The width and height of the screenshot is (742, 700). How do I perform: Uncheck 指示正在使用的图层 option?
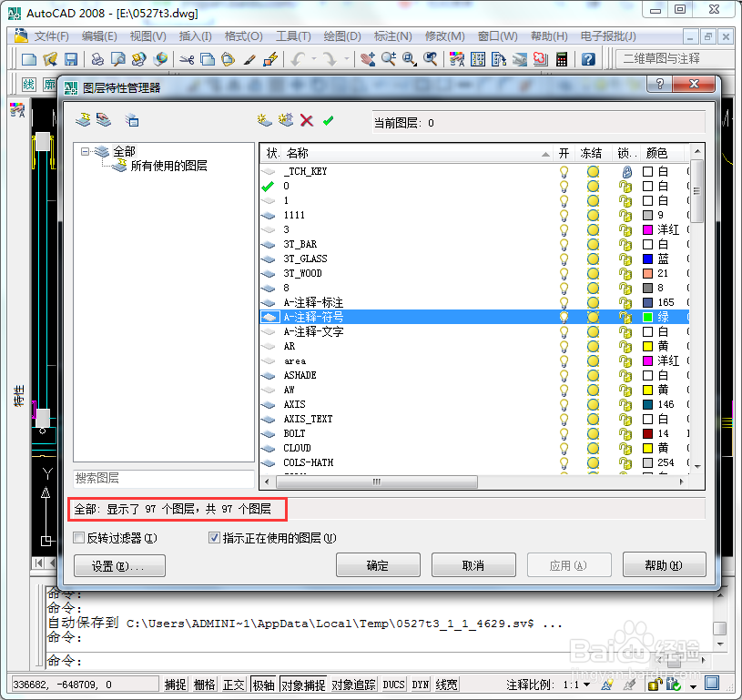[213, 536]
